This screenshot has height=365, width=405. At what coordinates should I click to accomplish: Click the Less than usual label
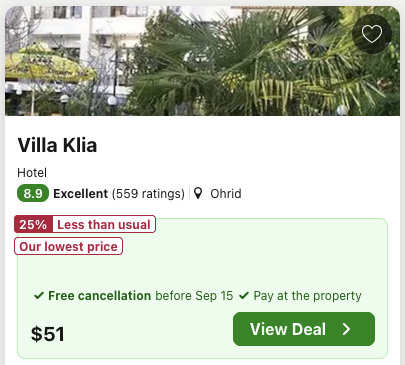pyautogui.click(x=104, y=224)
